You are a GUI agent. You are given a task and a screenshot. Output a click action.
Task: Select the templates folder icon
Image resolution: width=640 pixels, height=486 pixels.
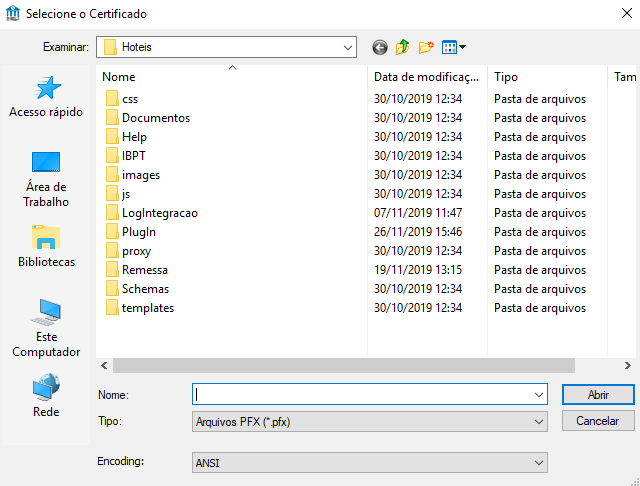pyautogui.click(x=112, y=308)
